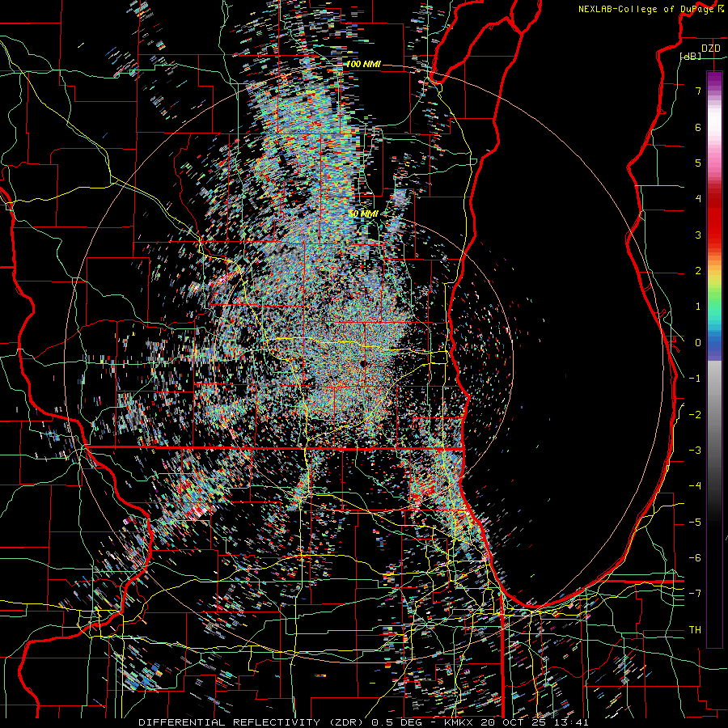Select the -3 dB tick label

click(x=695, y=450)
